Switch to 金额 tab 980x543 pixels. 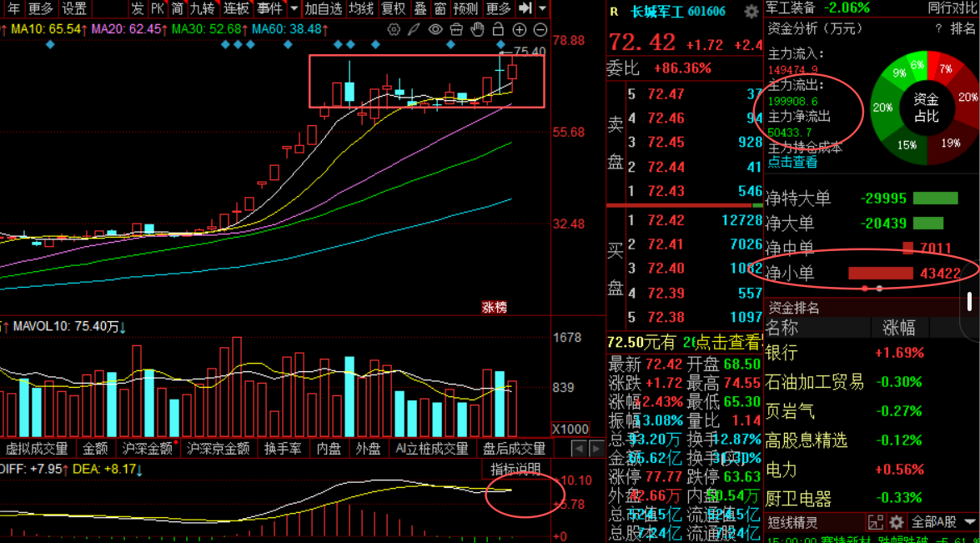(95, 449)
